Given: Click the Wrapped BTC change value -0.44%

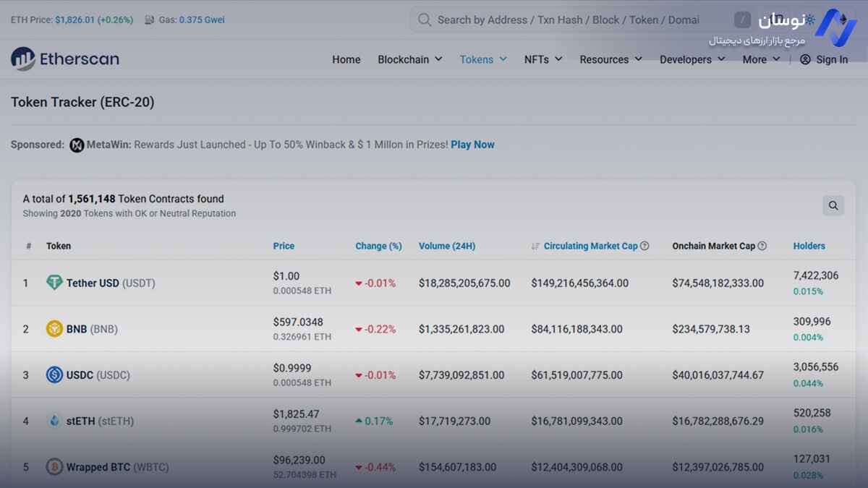Looking at the screenshot, I should pyautogui.click(x=380, y=467).
